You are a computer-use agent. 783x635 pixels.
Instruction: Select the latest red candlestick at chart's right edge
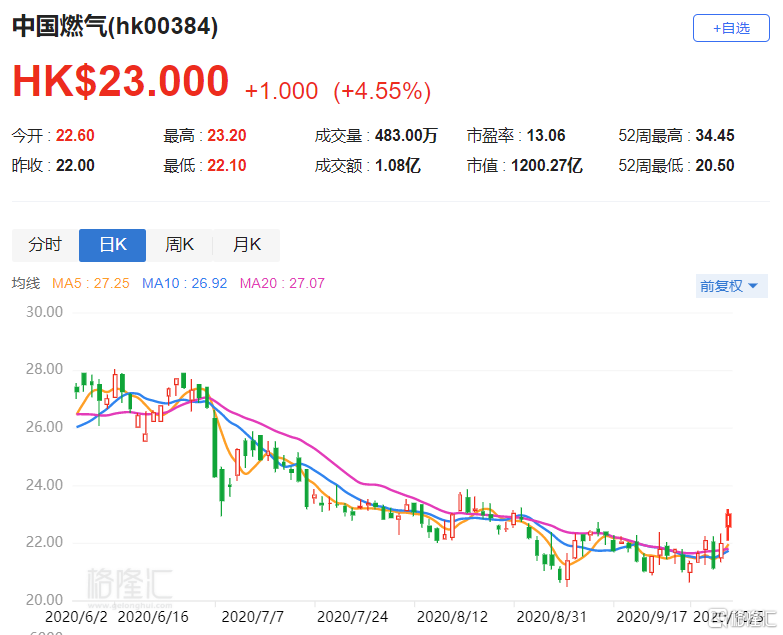pos(728,519)
